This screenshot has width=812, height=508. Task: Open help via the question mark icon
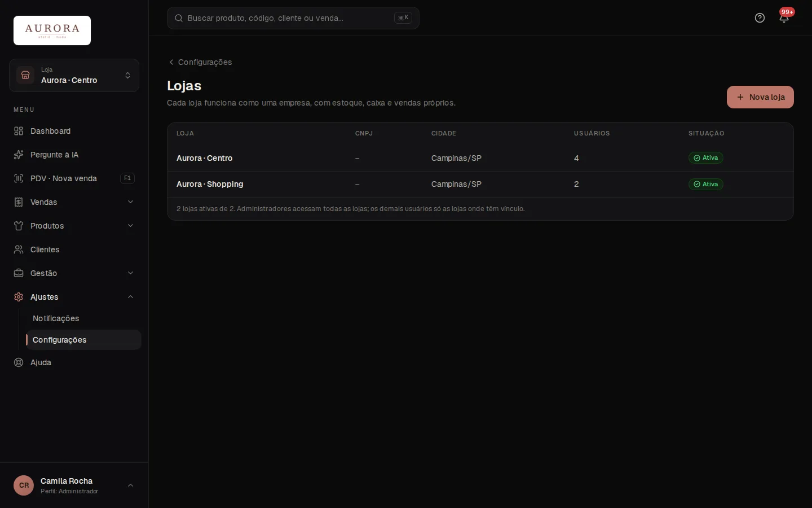[760, 18]
